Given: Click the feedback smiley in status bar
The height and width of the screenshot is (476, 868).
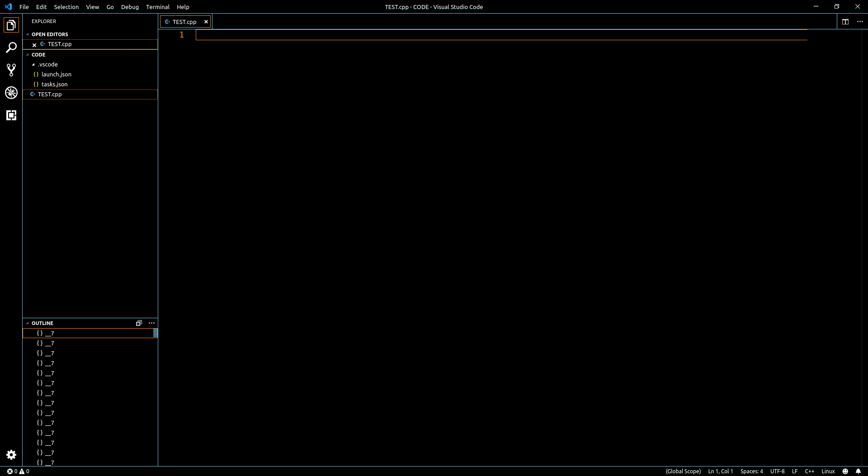Looking at the screenshot, I should tap(845, 471).
